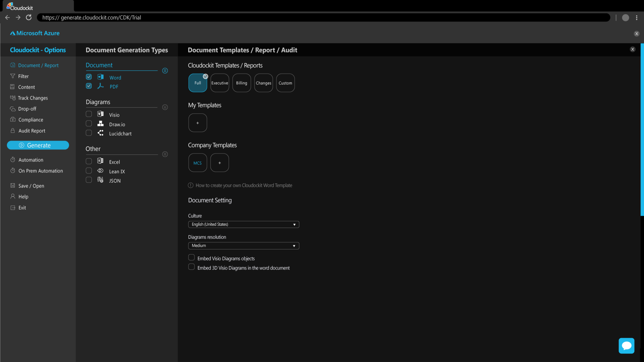Select the Draw.io diagram icon

click(100, 123)
